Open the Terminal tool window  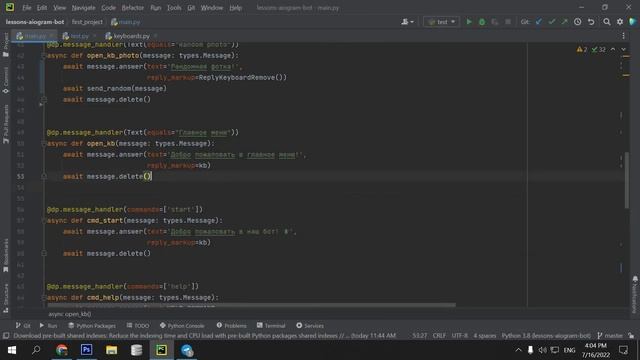click(271, 325)
